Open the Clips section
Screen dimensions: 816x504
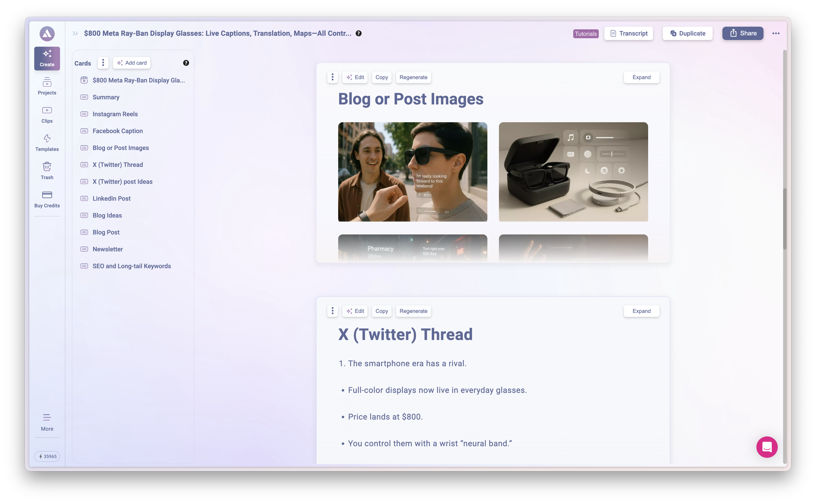point(47,114)
